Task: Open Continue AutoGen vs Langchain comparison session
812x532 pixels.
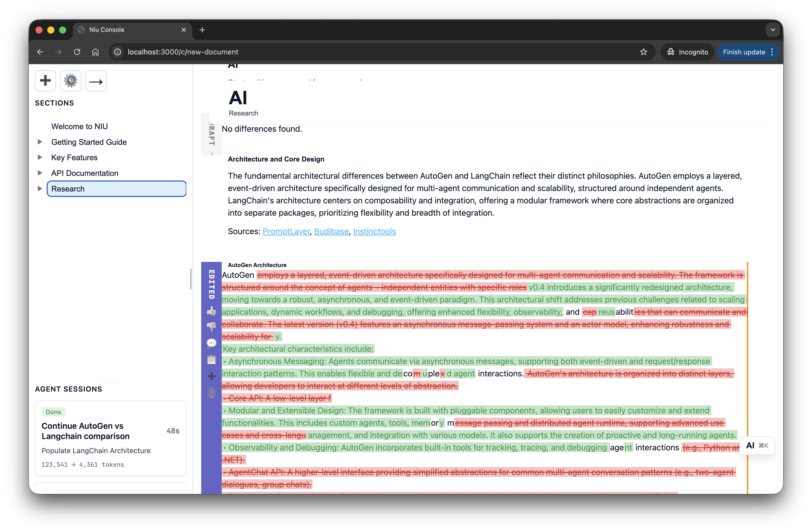Action: pos(111,438)
